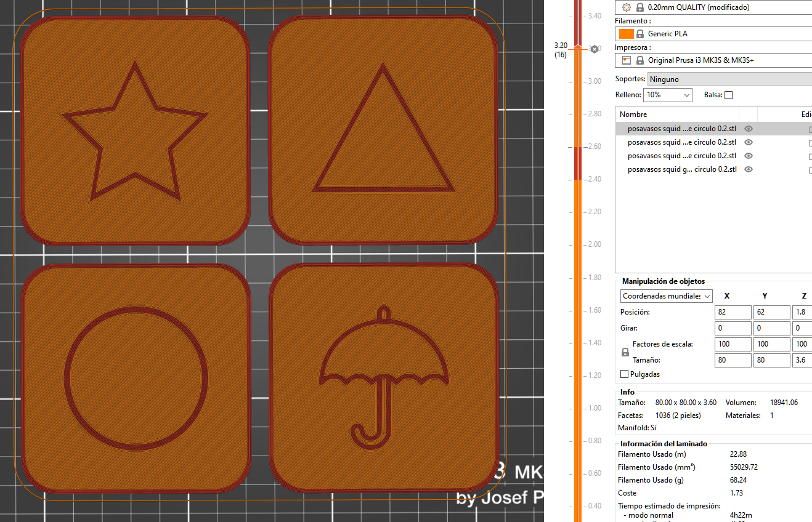Image resolution: width=812 pixels, height=522 pixels.
Task: Select the highlighted posavasos object row
Action: pyautogui.click(x=714, y=129)
